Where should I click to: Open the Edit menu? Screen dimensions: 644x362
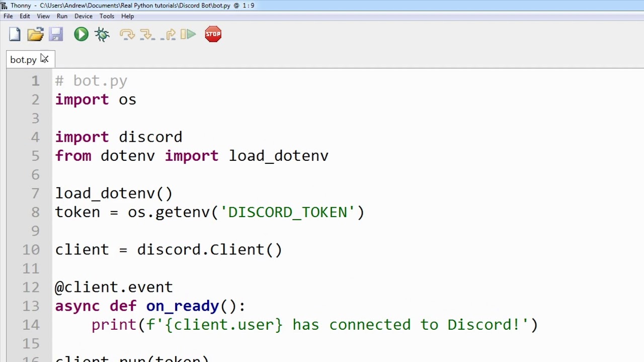pyautogui.click(x=25, y=16)
